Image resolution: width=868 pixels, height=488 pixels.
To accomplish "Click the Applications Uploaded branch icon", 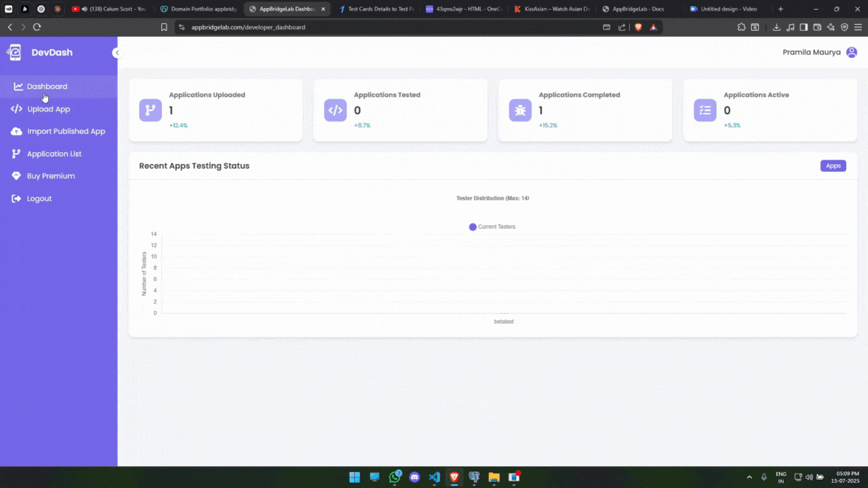I will tap(151, 110).
